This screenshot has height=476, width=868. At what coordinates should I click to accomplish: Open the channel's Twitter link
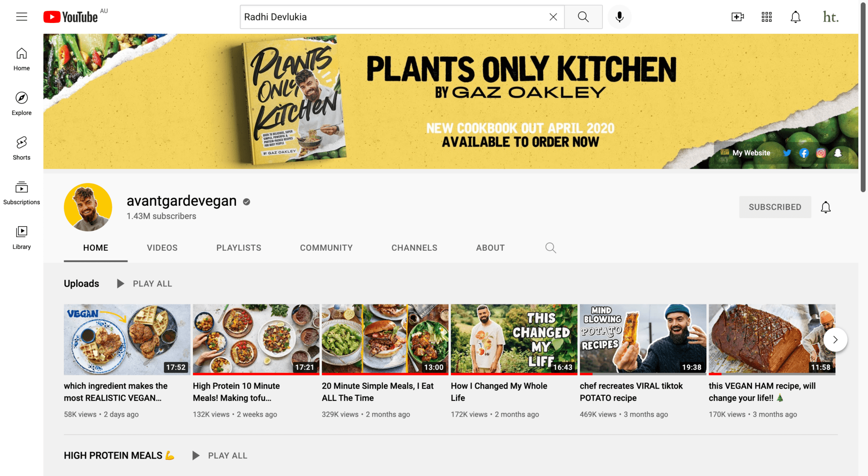tap(787, 153)
